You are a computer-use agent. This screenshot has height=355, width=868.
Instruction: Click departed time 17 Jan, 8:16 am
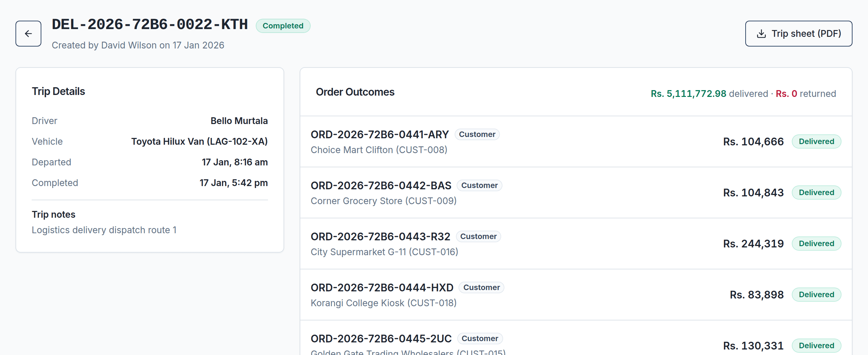coord(234,162)
